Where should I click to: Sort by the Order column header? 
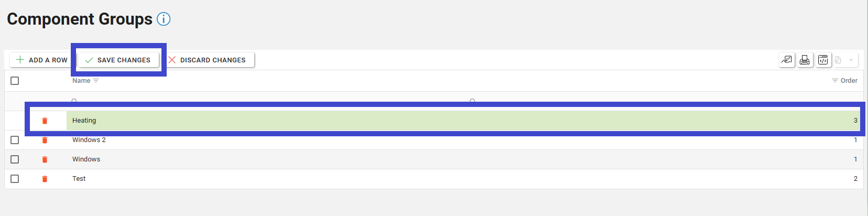click(849, 81)
